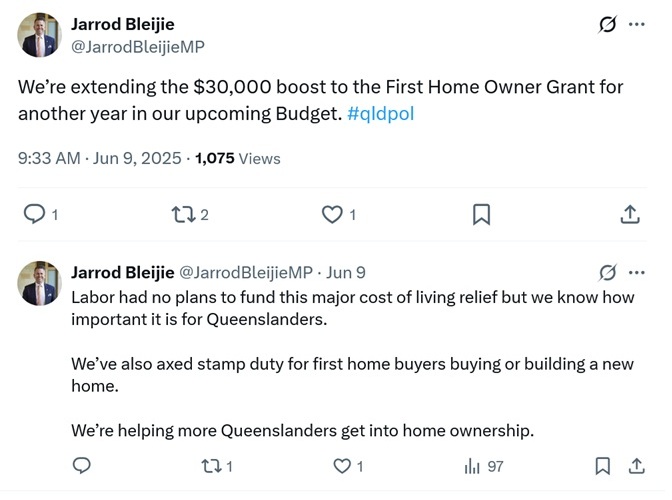The width and height of the screenshot is (672, 500).
Task: Reply to the Labor follow-up tweet
Action: point(82,466)
